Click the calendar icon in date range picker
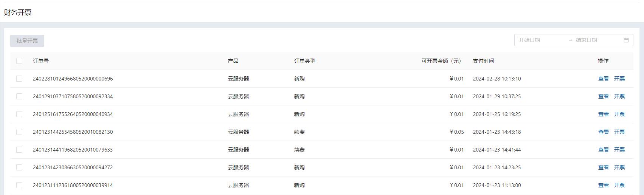 626,40
